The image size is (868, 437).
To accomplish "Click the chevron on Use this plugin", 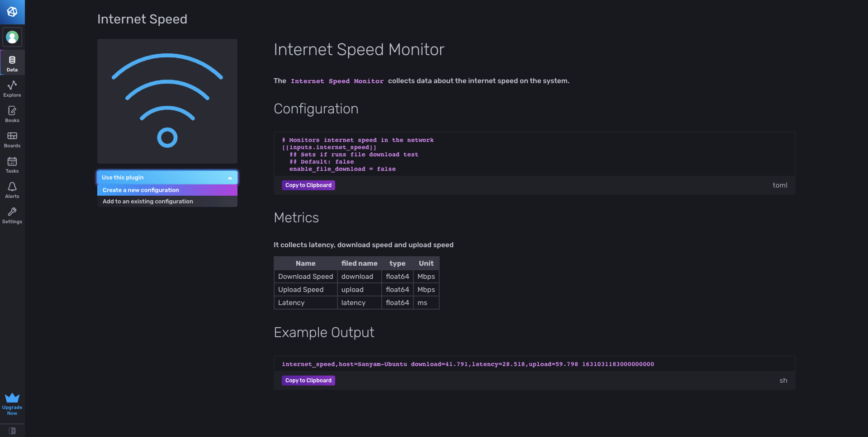I will coord(230,177).
